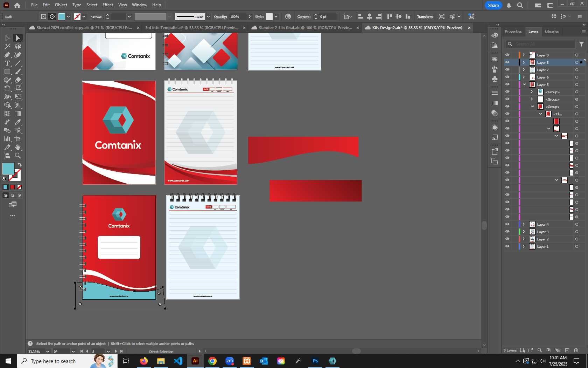Toggle Layer 7 visibility eye

507,70
